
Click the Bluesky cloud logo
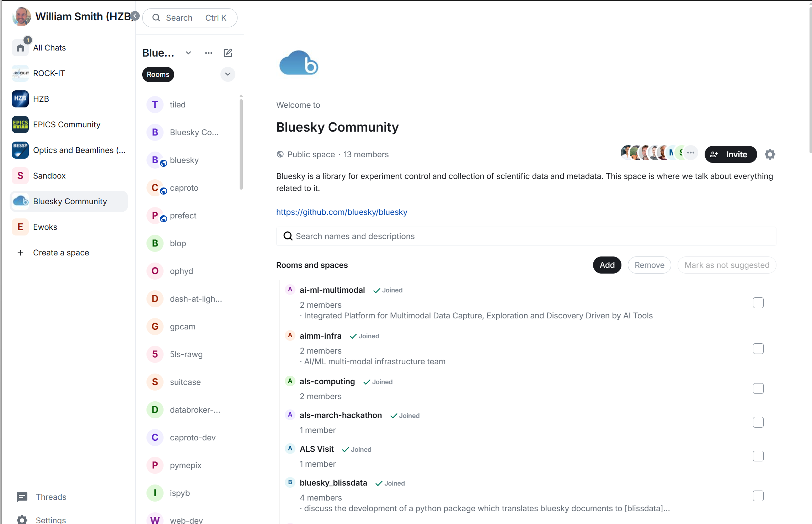[x=298, y=63]
